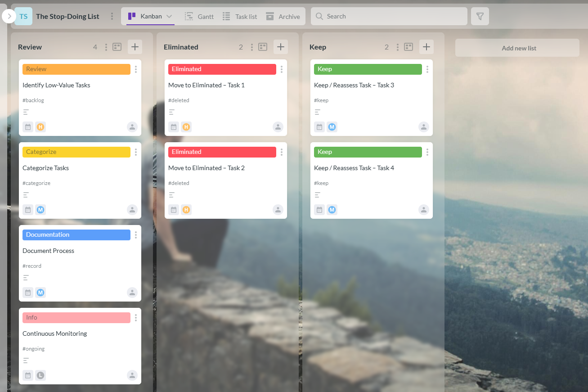
Task: Open the project options menu beside The Stop-Doing List
Action: coord(112,16)
